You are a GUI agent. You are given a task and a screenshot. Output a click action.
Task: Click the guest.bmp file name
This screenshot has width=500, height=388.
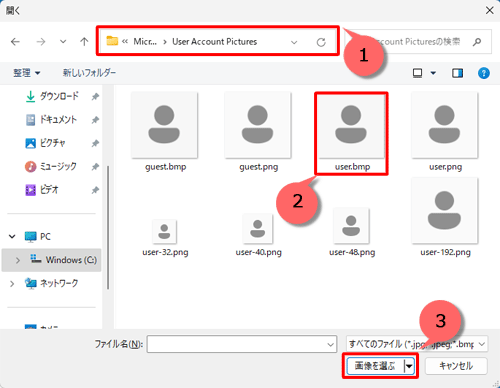tap(166, 167)
